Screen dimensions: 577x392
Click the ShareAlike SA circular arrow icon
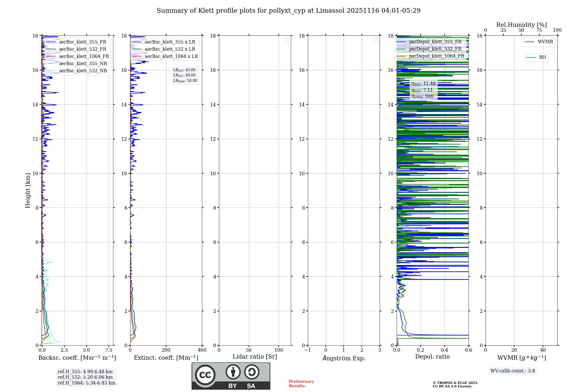tap(252, 372)
